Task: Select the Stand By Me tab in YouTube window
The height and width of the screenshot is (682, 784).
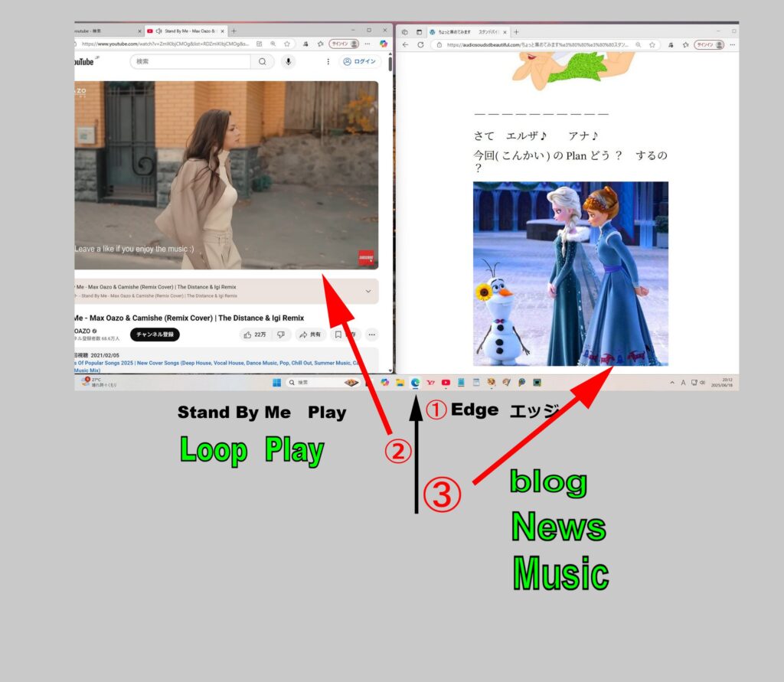Action: pyautogui.click(x=186, y=31)
